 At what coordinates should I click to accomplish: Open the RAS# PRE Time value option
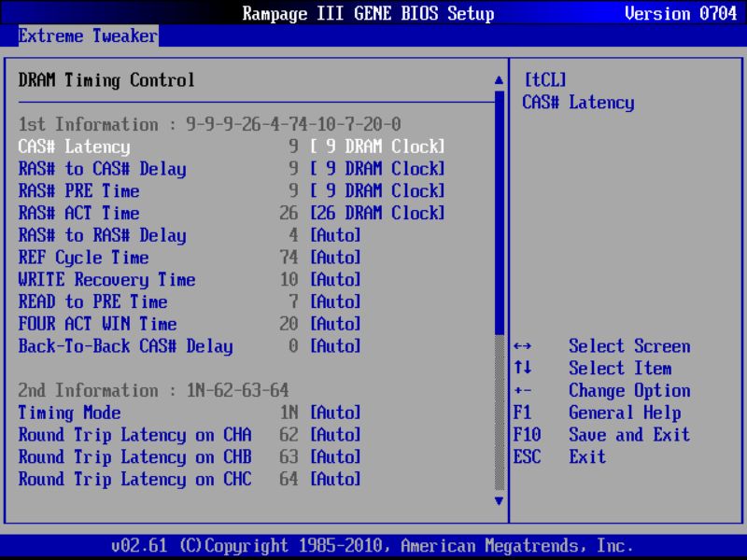(x=377, y=191)
